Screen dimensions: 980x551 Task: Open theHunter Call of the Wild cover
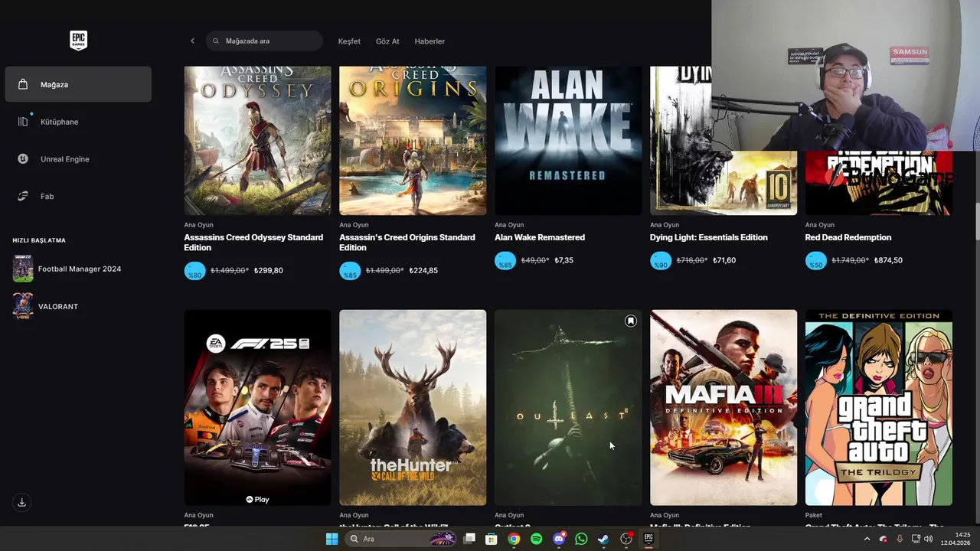[x=413, y=407]
